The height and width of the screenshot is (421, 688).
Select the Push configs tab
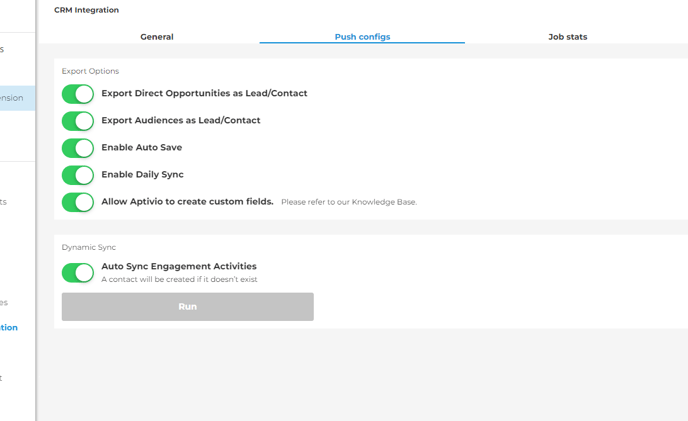click(x=362, y=37)
